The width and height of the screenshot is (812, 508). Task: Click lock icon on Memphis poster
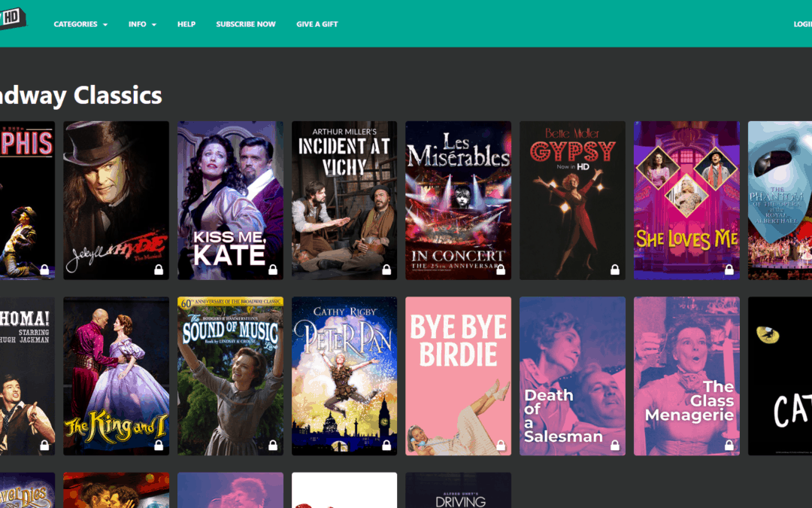[x=44, y=269]
